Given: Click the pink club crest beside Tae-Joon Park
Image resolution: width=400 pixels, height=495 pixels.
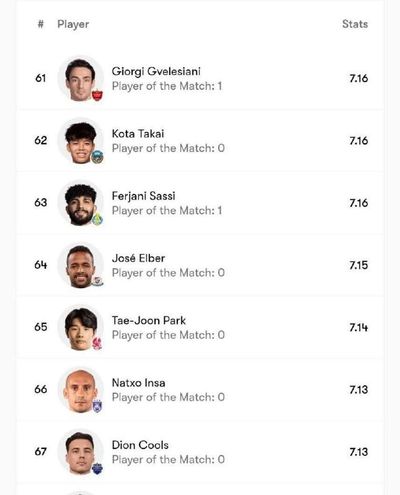Looking at the screenshot, I should click(x=97, y=344).
